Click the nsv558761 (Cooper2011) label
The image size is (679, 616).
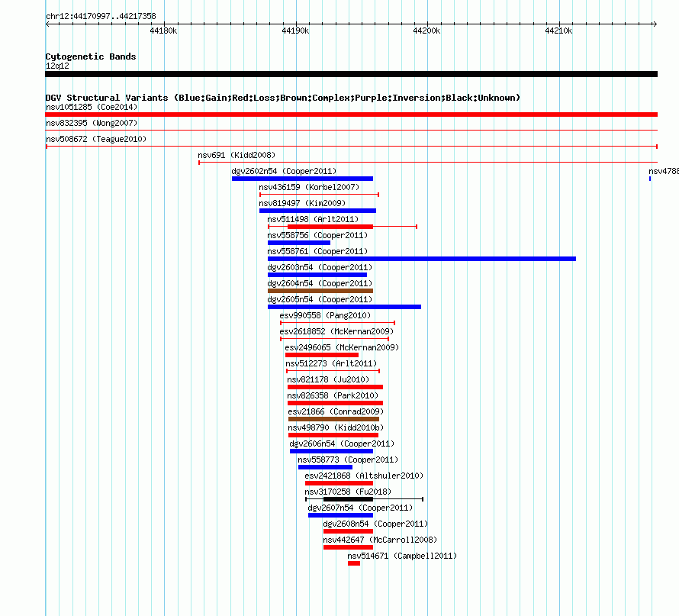[x=317, y=251]
